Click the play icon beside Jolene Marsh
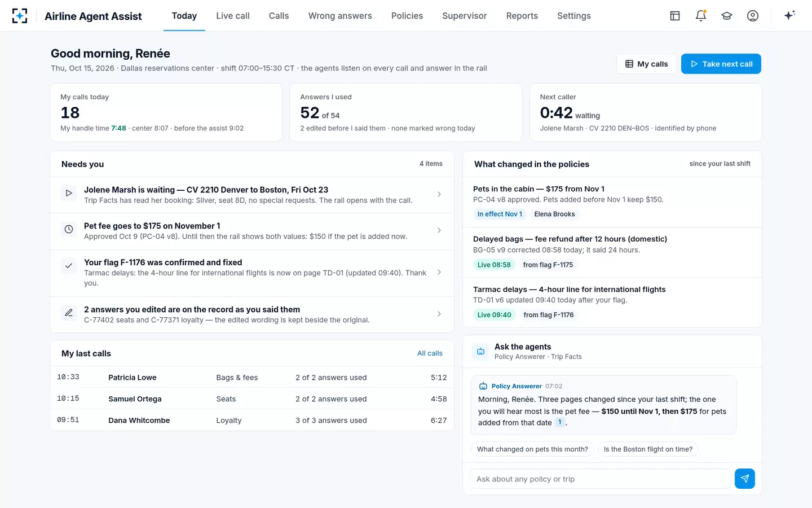The width and height of the screenshot is (812, 508). [x=69, y=193]
